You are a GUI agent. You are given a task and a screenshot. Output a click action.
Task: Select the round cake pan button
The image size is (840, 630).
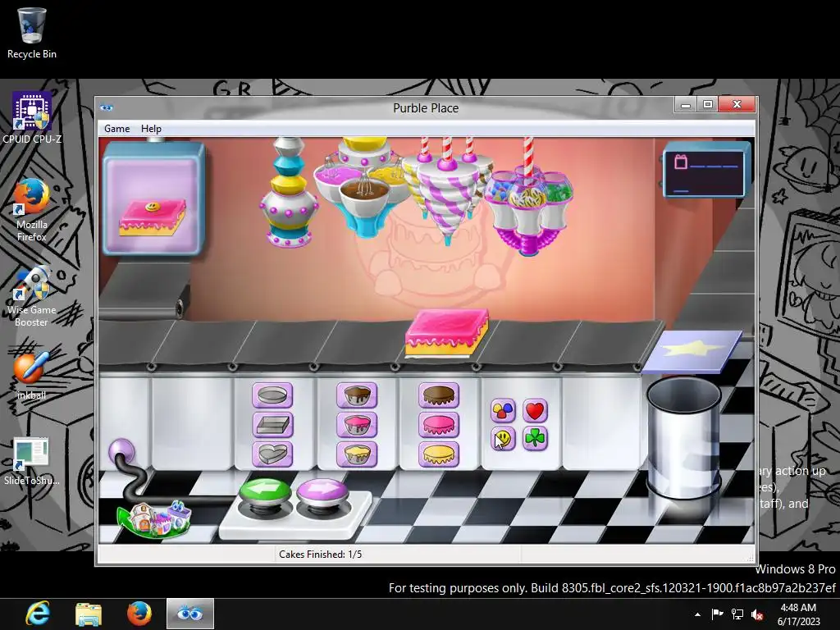click(x=272, y=395)
